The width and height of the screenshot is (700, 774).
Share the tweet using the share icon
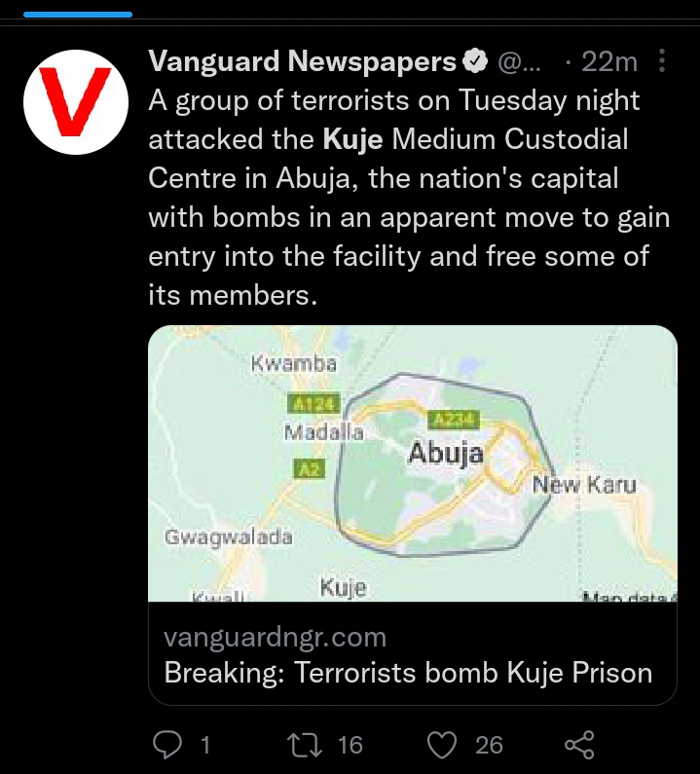(579, 745)
